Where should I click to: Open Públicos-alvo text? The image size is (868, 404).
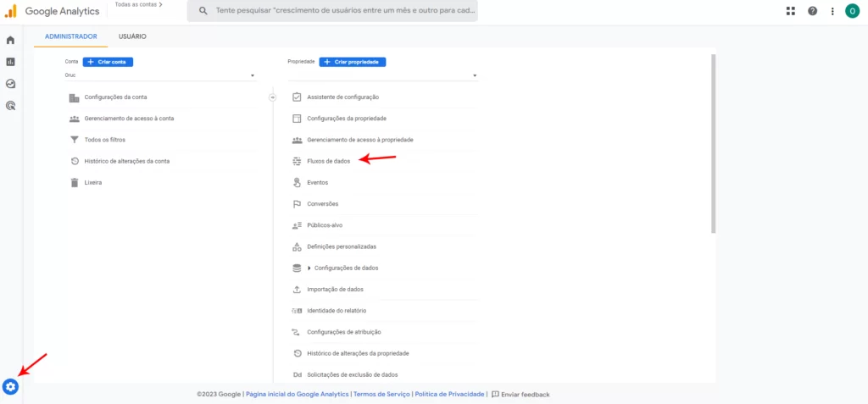pyautogui.click(x=325, y=226)
